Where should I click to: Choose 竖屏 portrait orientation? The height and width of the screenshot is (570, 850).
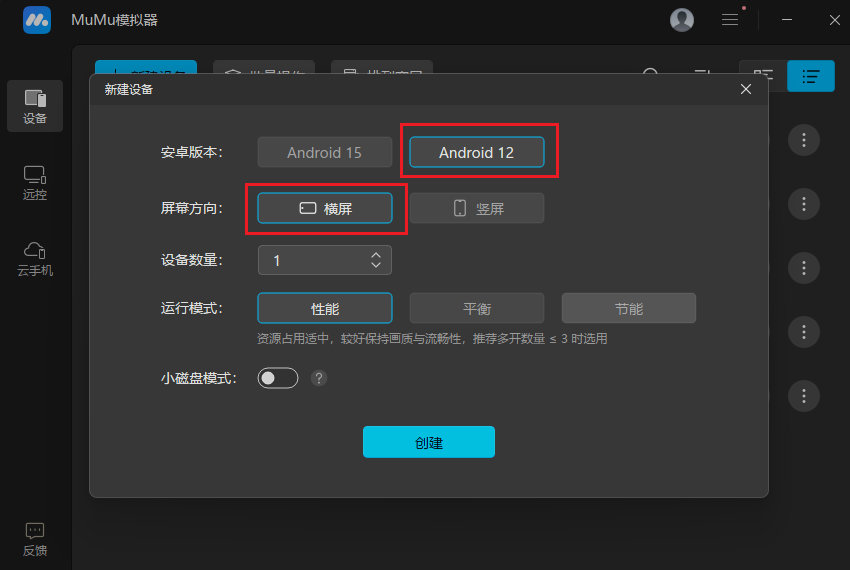476,208
